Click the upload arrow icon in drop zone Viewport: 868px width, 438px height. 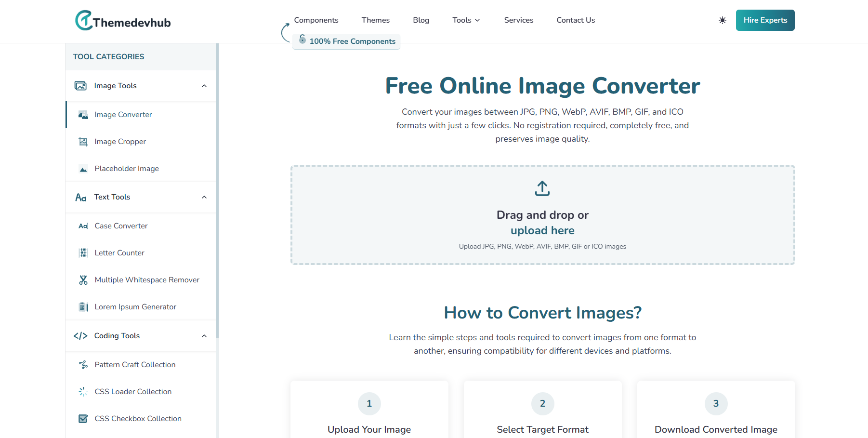pos(542,188)
